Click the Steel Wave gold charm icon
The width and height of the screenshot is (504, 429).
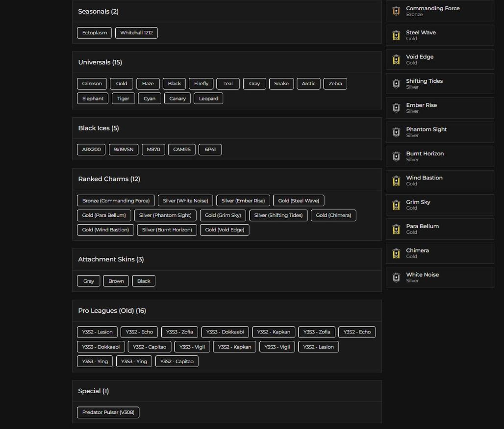396,35
